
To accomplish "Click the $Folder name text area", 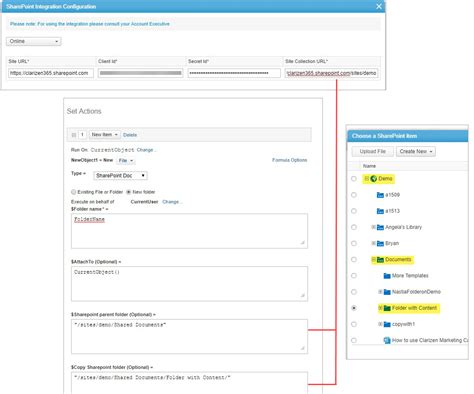I will click(x=189, y=231).
